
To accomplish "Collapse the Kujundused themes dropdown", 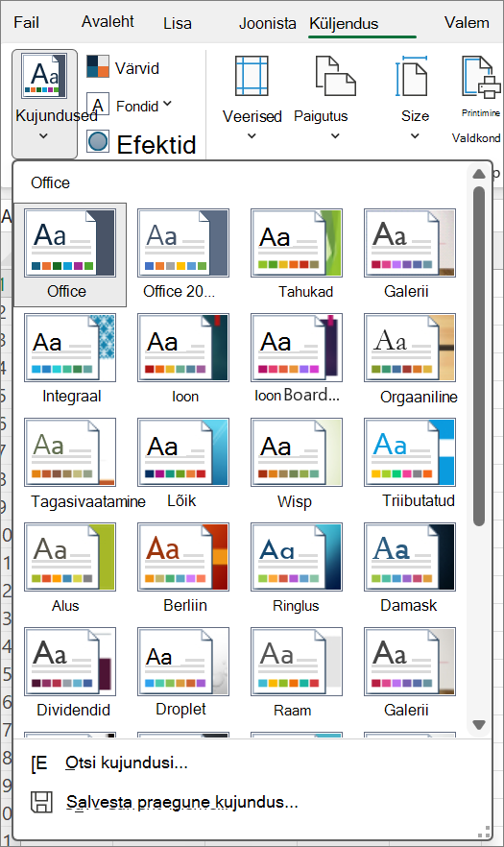I will 44,105.
